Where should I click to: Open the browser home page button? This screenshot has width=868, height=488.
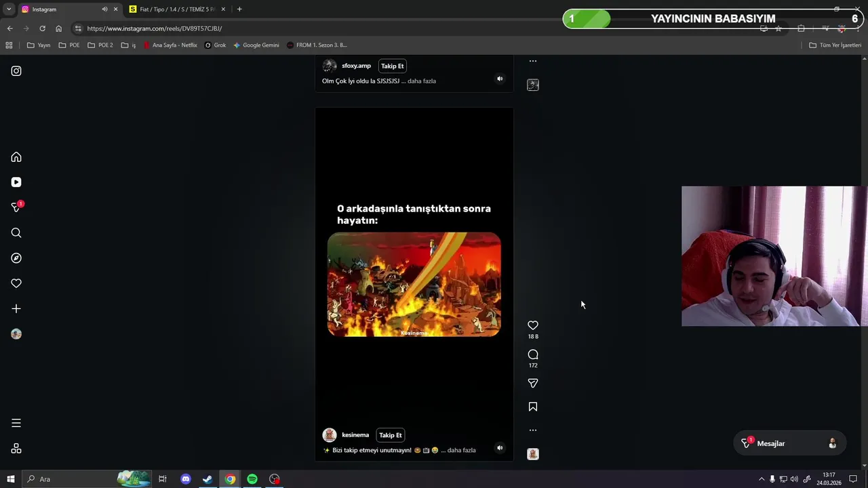(x=58, y=28)
